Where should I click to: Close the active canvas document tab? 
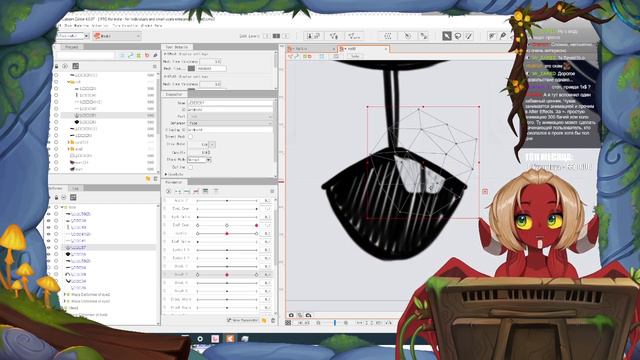pos(386,49)
